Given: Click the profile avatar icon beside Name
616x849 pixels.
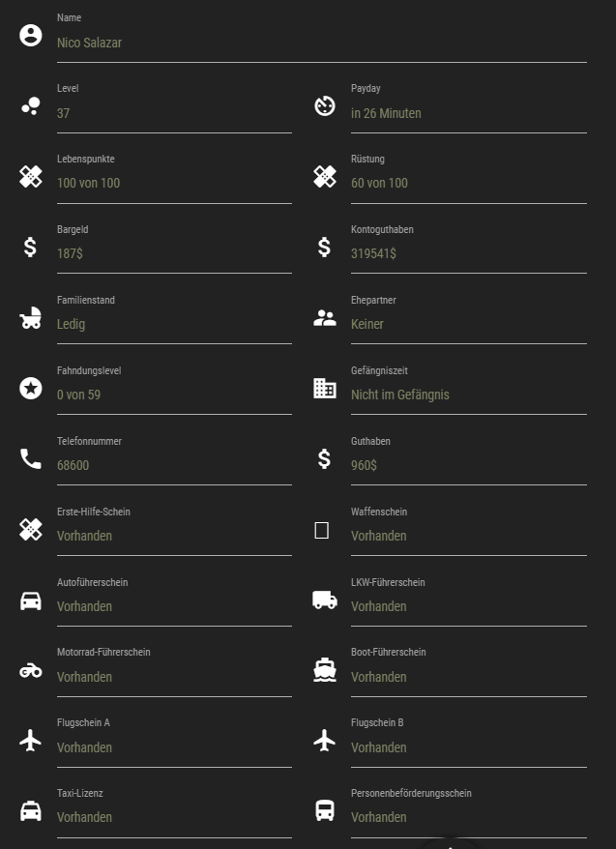Looking at the screenshot, I should (x=31, y=36).
